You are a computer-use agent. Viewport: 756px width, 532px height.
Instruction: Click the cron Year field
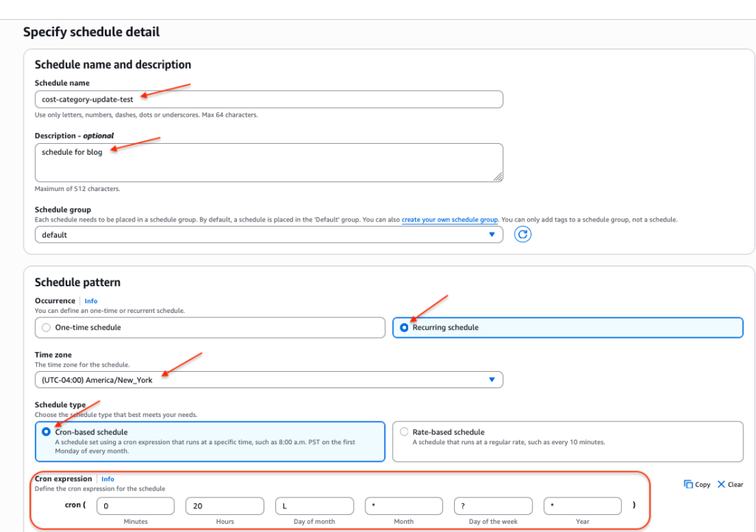[x=583, y=506]
